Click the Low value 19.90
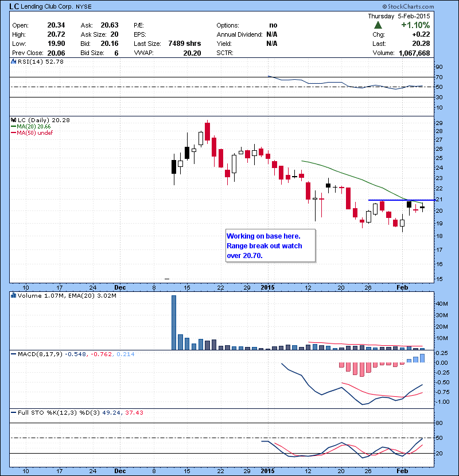Image resolution: width=459 pixels, height=476 pixels. tap(56, 44)
